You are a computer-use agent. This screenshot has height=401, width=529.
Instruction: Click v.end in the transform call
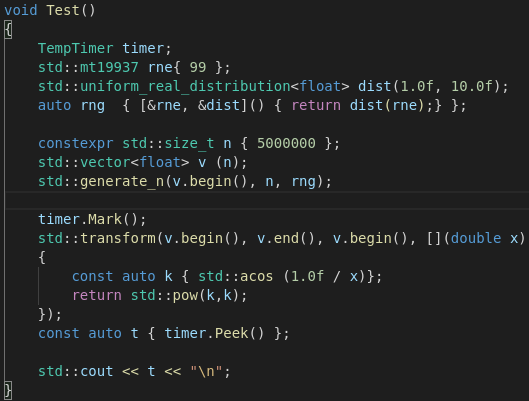pos(278,238)
